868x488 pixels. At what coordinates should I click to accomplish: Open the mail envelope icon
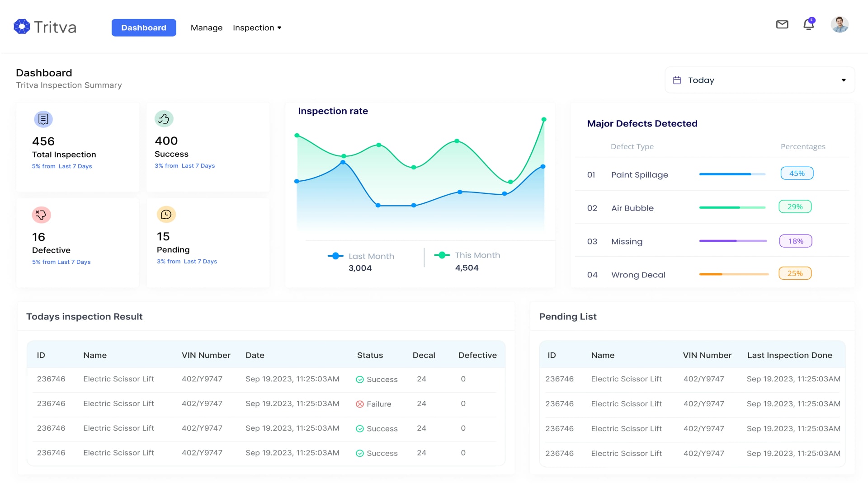(782, 25)
